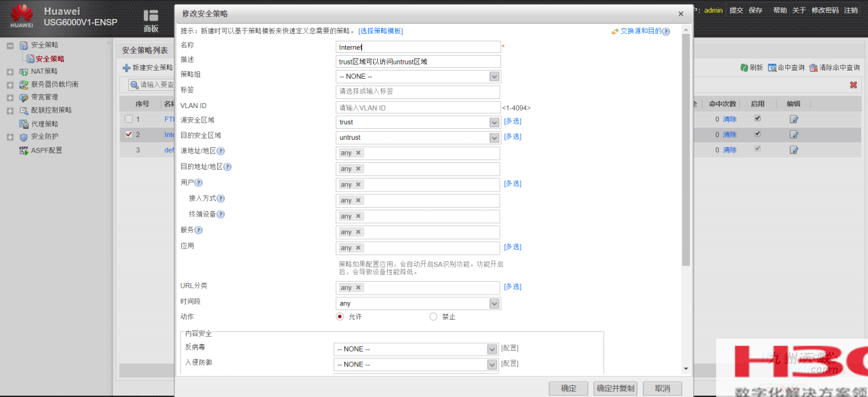Click 帮助 in the top menu
The height and width of the screenshot is (397, 868).
click(781, 10)
